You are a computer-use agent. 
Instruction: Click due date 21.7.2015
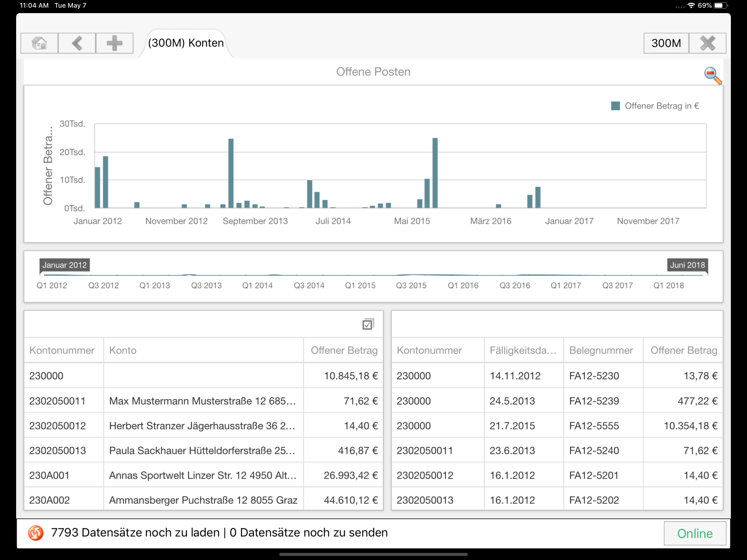pos(512,425)
